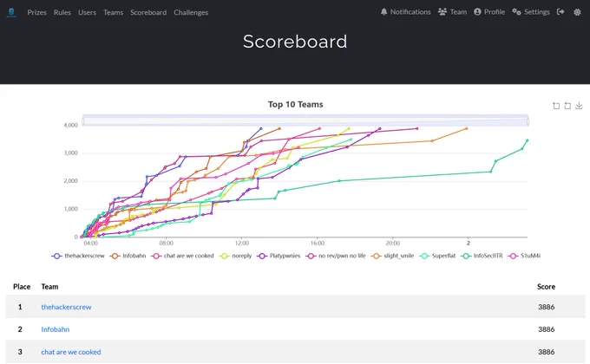Click InfoSecIITR final data point on chart
Screen dimensions: 590x364
point(528,140)
